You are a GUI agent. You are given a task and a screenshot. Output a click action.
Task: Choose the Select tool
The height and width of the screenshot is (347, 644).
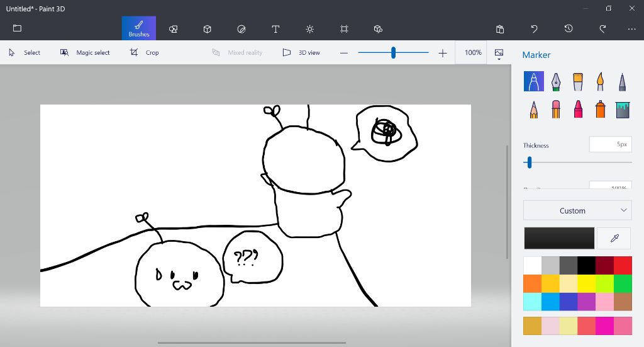pyautogui.click(x=25, y=53)
